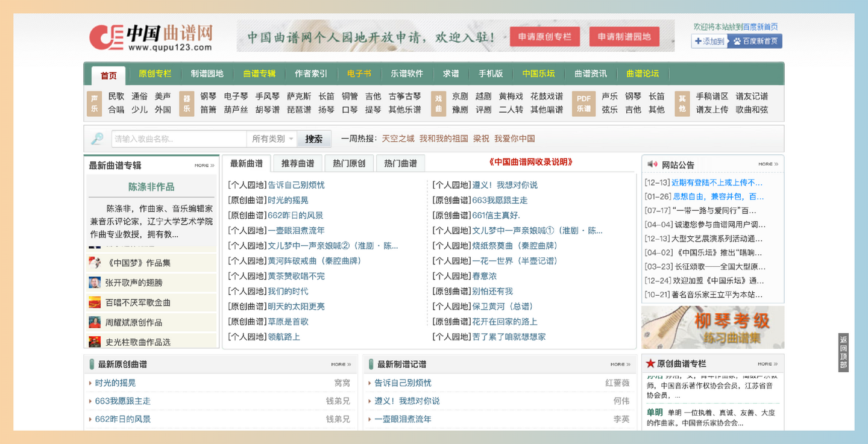Click the paw icon on 百度新首页 button

tap(737, 40)
